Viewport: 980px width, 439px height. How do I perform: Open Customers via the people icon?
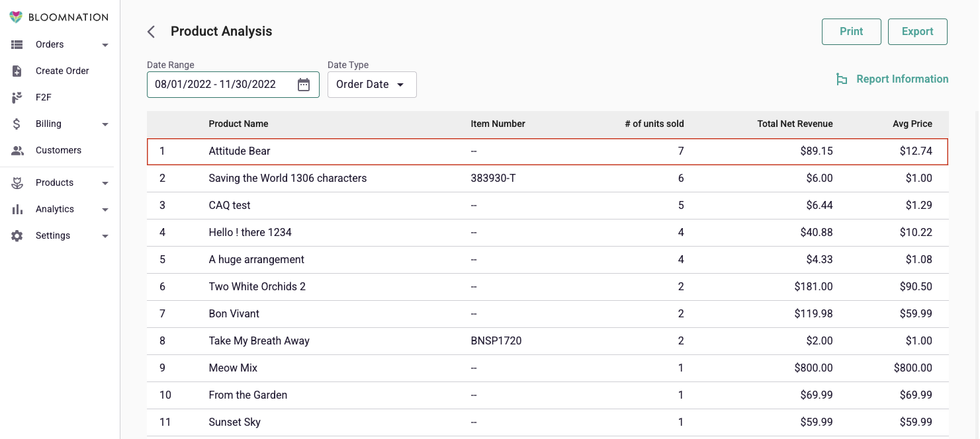click(17, 150)
